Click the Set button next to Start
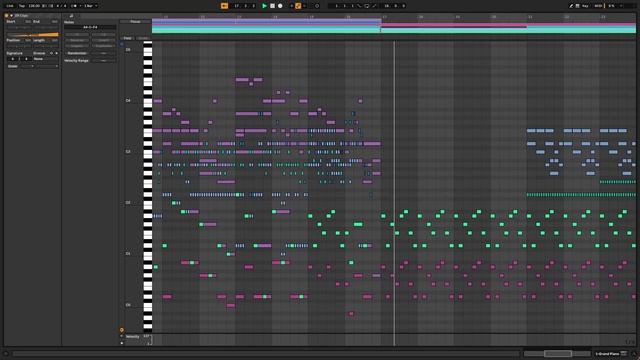The width and height of the screenshot is (640, 360). [x=28, y=22]
